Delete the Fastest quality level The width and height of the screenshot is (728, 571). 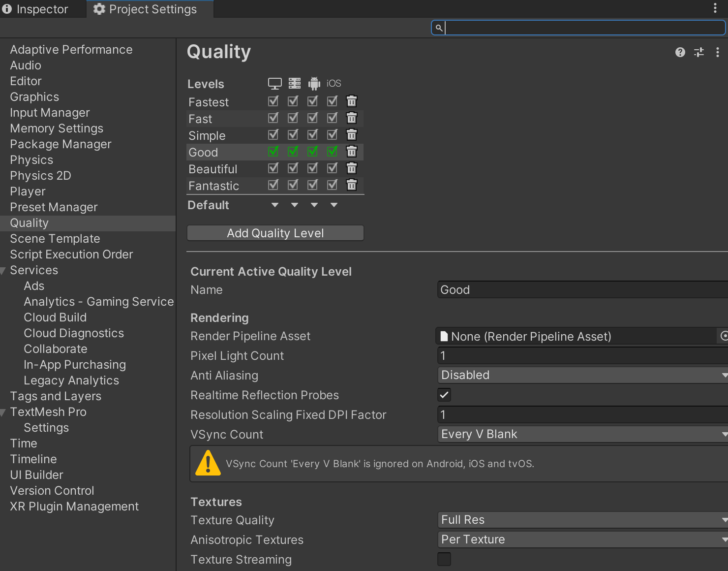351,101
